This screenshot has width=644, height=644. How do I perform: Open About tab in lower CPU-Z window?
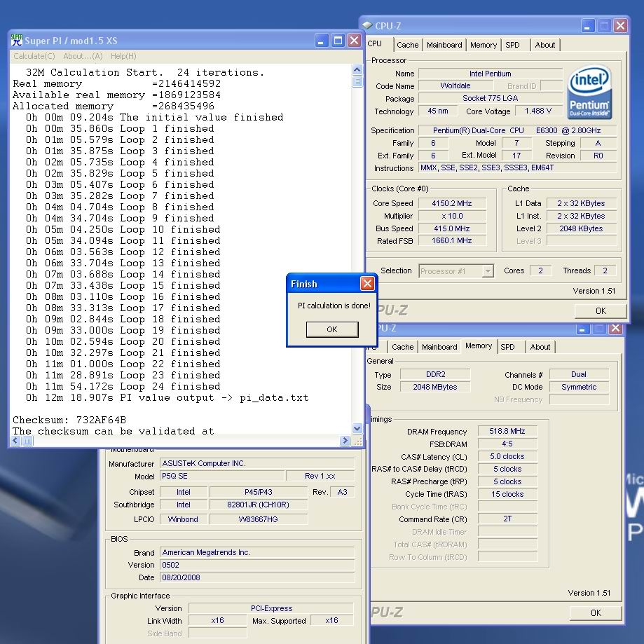point(540,347)
